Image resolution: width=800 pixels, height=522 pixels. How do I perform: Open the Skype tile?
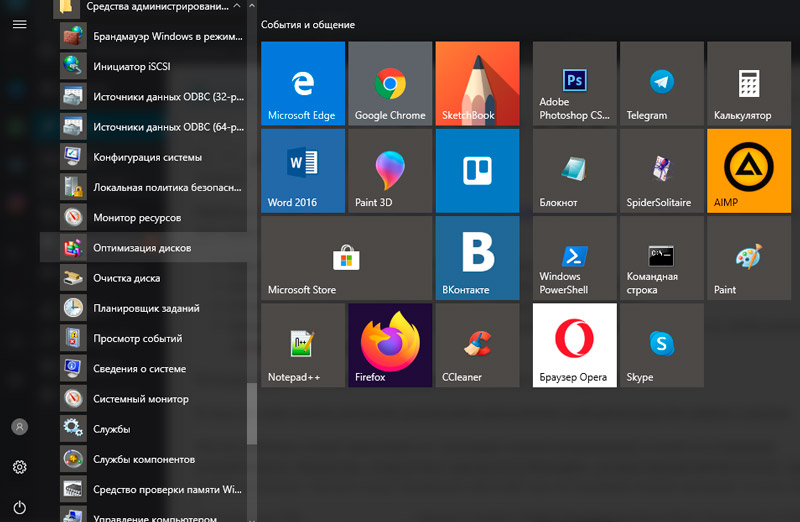tap(661, 345)
